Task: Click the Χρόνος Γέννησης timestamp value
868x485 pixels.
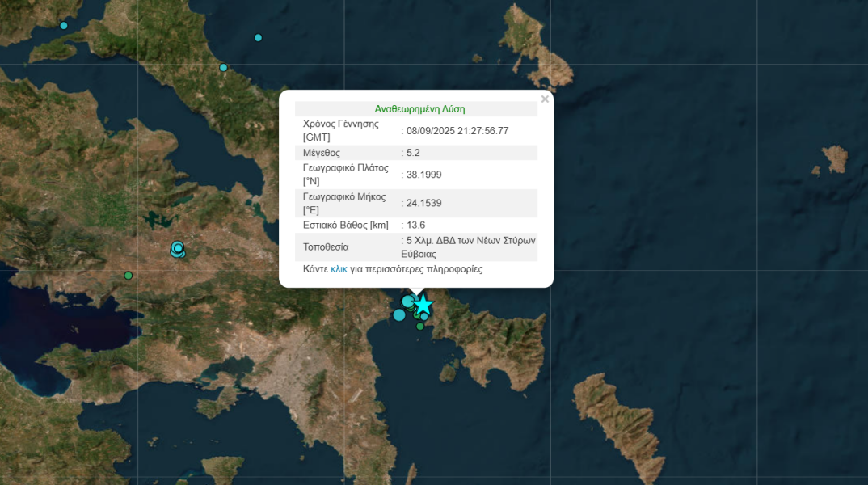Action: 458,129
